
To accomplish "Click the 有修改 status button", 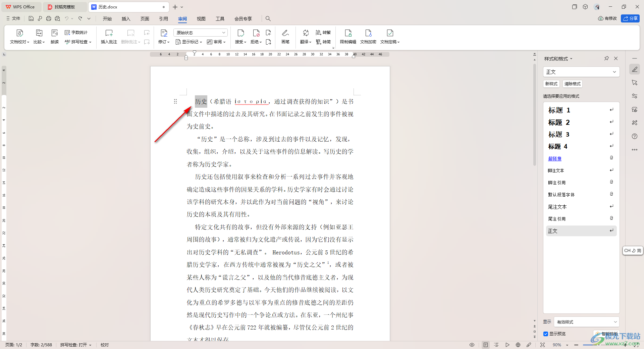I will click(x=607, y=18).
